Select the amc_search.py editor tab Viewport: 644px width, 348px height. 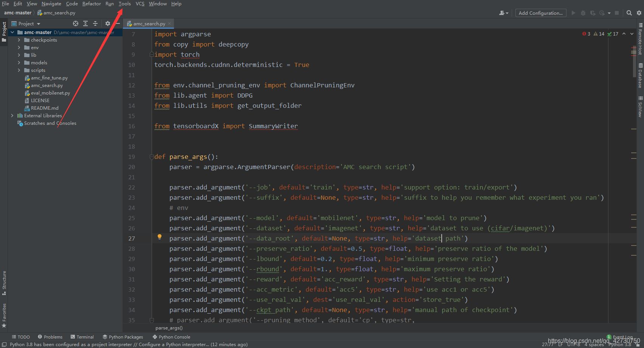(x=149, y=24)
